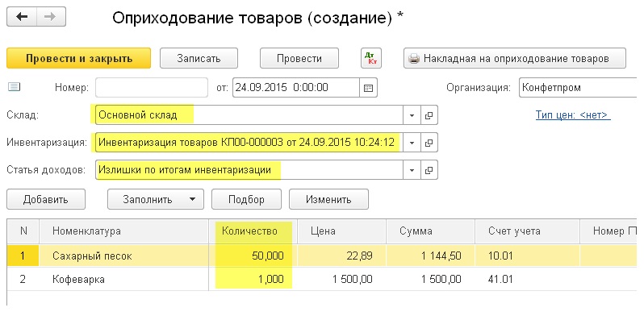Click the Подбор button
644x316 pixels.
(246, 199)
